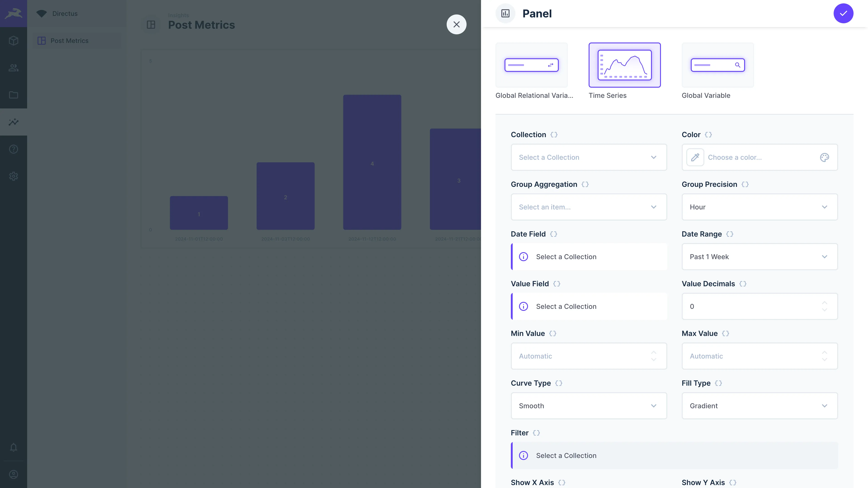
Task: Click the Insights module icon in sidebar
Action: (x=14, y=122)
